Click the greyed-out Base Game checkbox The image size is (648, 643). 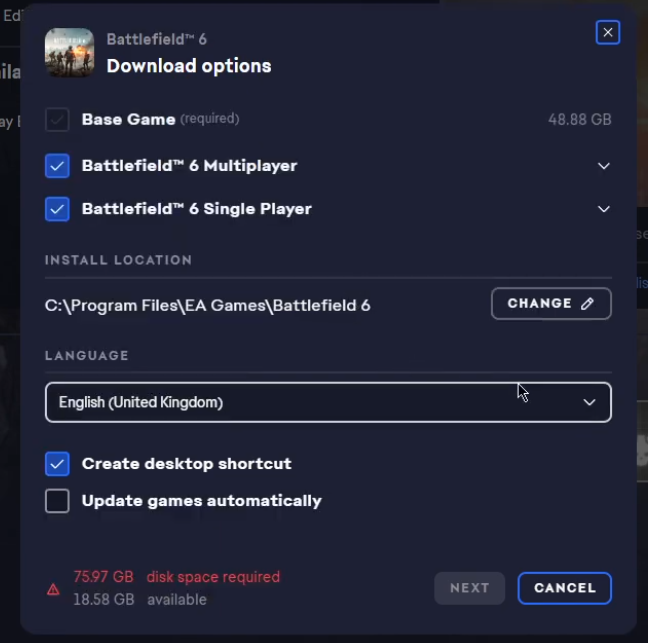pyautogui.click(x=57, y=120)
